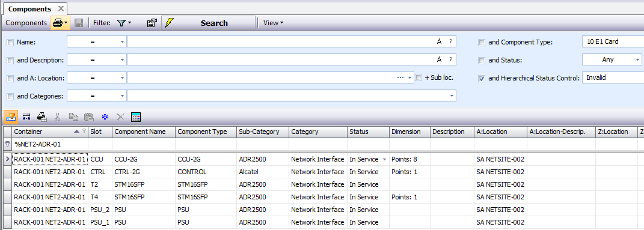Click the filter pin icon in Container header
The height and width of the screenshot is (230, 644).
coord(84,132)
